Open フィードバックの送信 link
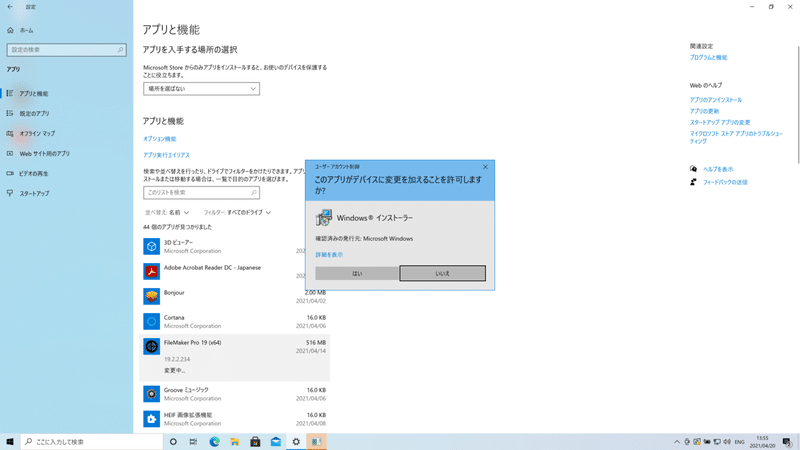The height and width of the screenshot is (450, 800). (725, 182)
